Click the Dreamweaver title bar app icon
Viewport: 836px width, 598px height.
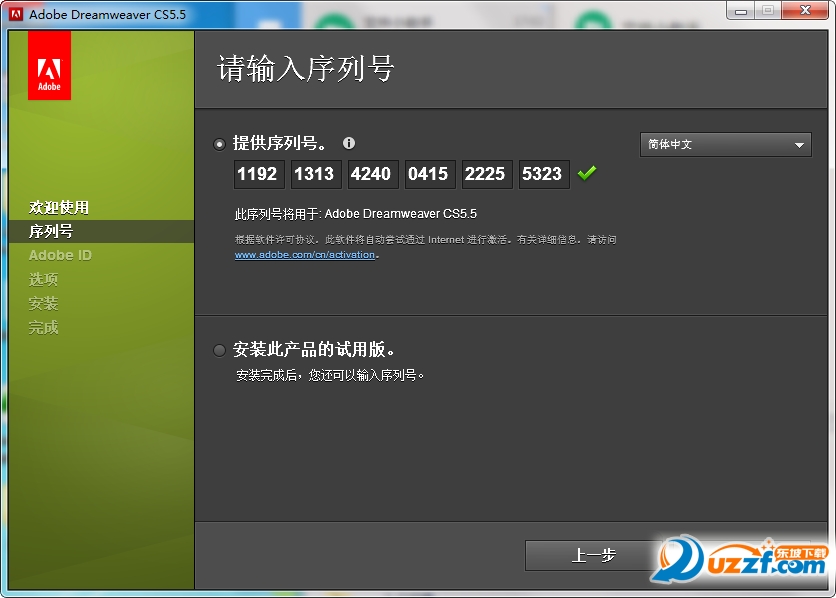[x=16, y=14]
